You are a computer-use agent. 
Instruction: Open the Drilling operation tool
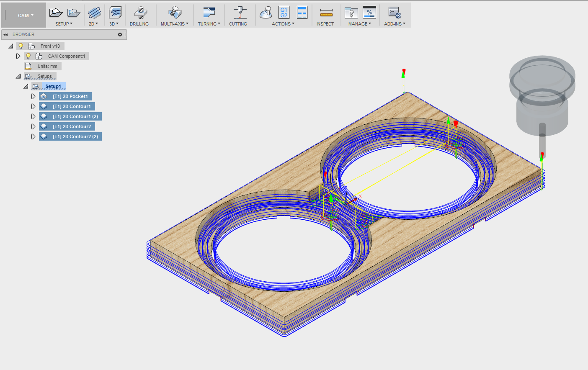point(140,13)
